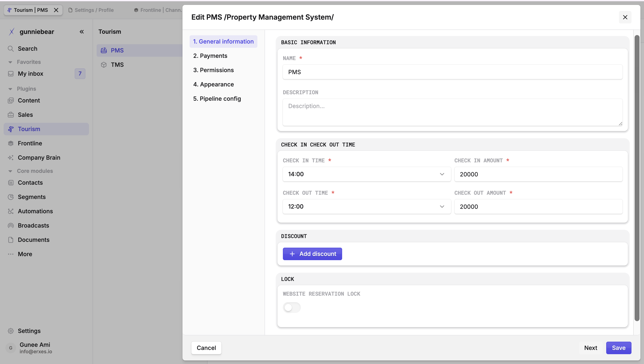Toggle the Website Reservation Lock switch
This screenshot has height=364, width=644.
[x=292, y=308]
